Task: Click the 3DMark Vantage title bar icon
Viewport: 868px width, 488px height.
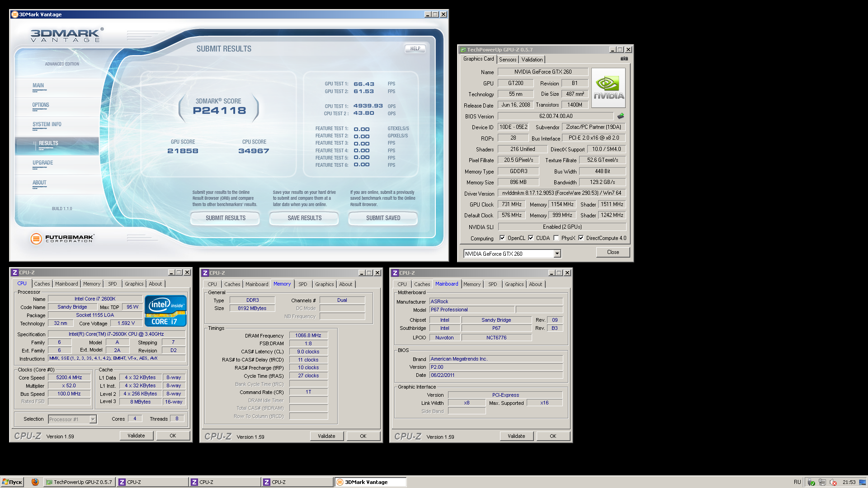Action: pos(14,14)
